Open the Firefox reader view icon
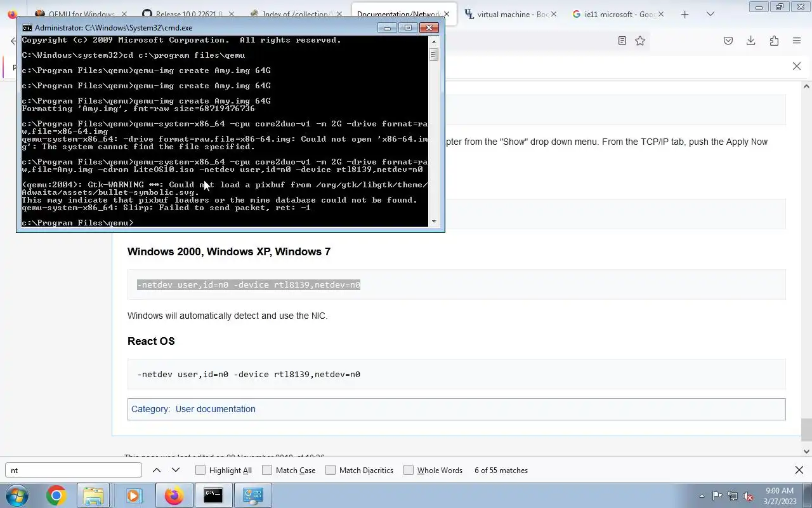The width and height of the screenshot is (812, 508). (622, 41)
